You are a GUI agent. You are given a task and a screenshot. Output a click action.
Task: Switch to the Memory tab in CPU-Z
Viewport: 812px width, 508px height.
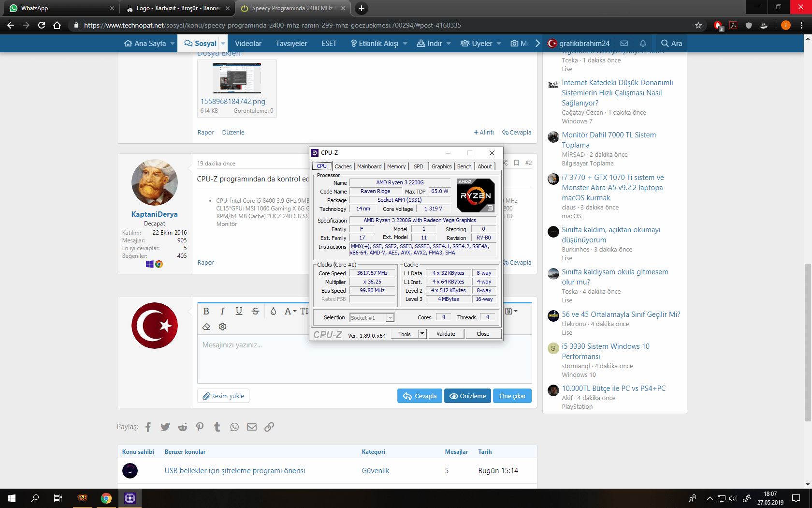(x=396, y=166)
